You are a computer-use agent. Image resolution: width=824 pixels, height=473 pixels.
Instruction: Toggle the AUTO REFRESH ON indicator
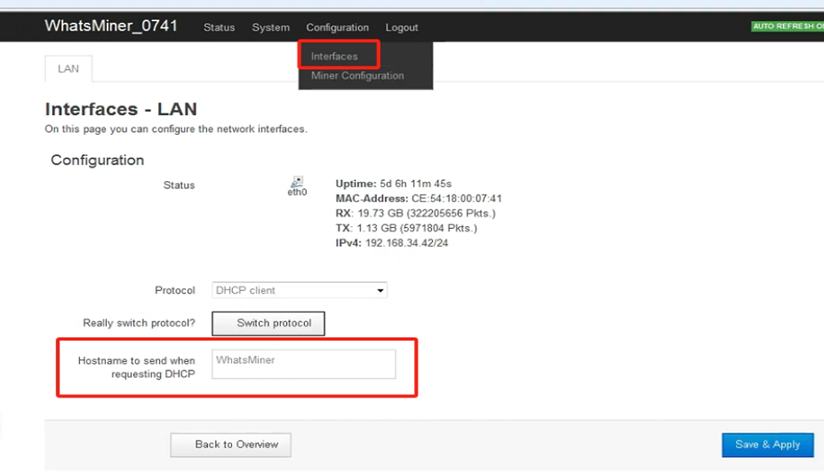(787, 27)
